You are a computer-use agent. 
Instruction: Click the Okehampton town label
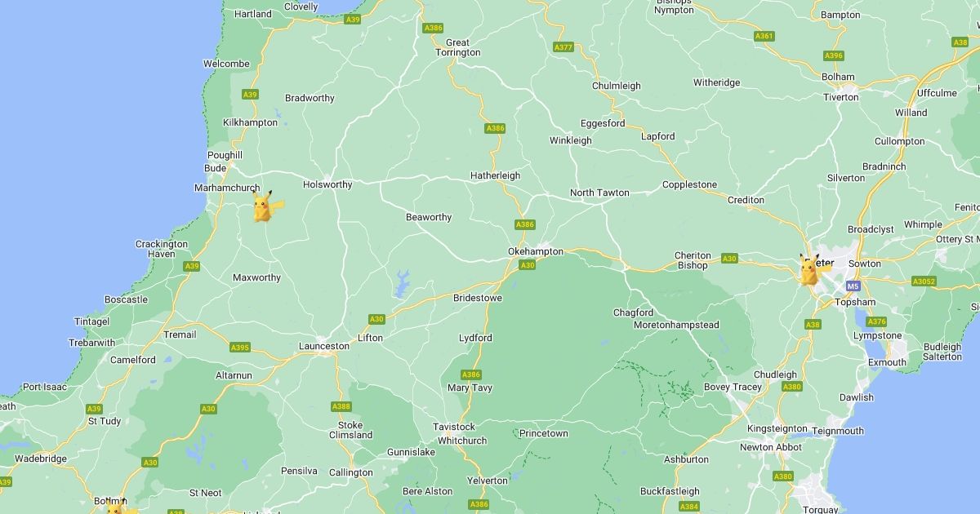536,252
